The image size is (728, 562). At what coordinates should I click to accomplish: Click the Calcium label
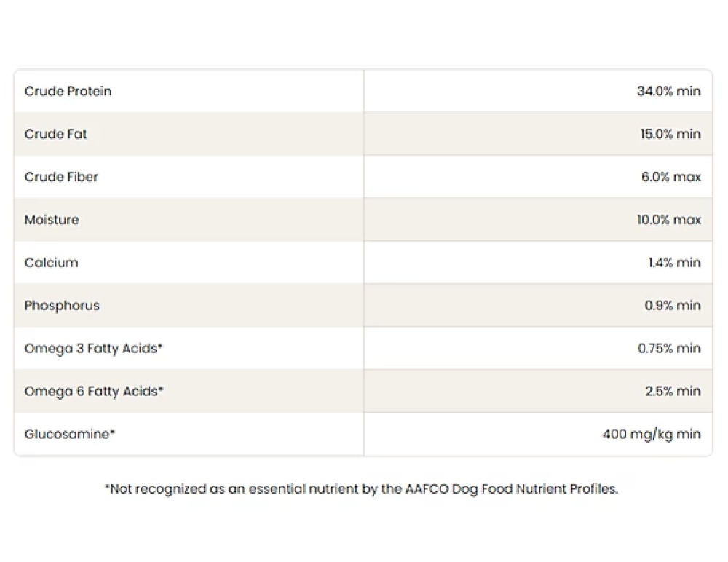(52, 262)
